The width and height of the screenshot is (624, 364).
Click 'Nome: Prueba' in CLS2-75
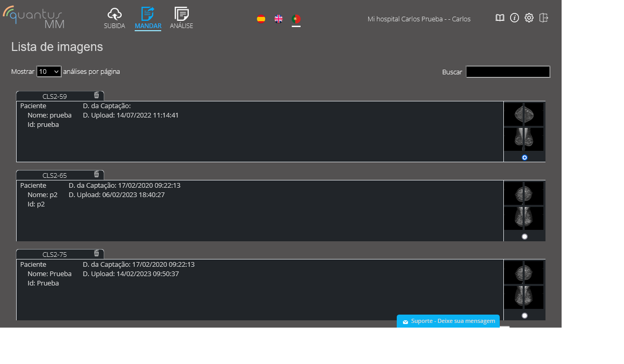click(x=49, y=274)
